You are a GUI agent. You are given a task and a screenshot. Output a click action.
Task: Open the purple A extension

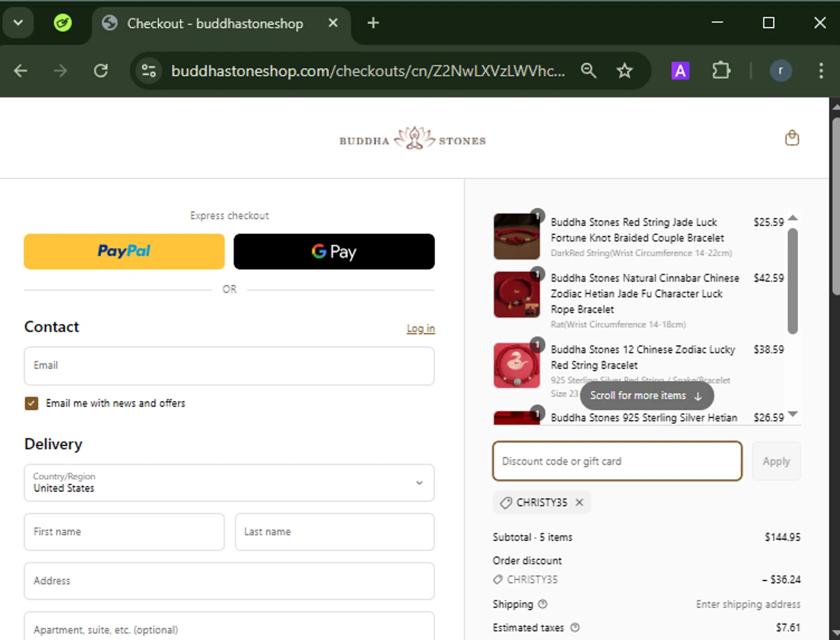[680, 71]
